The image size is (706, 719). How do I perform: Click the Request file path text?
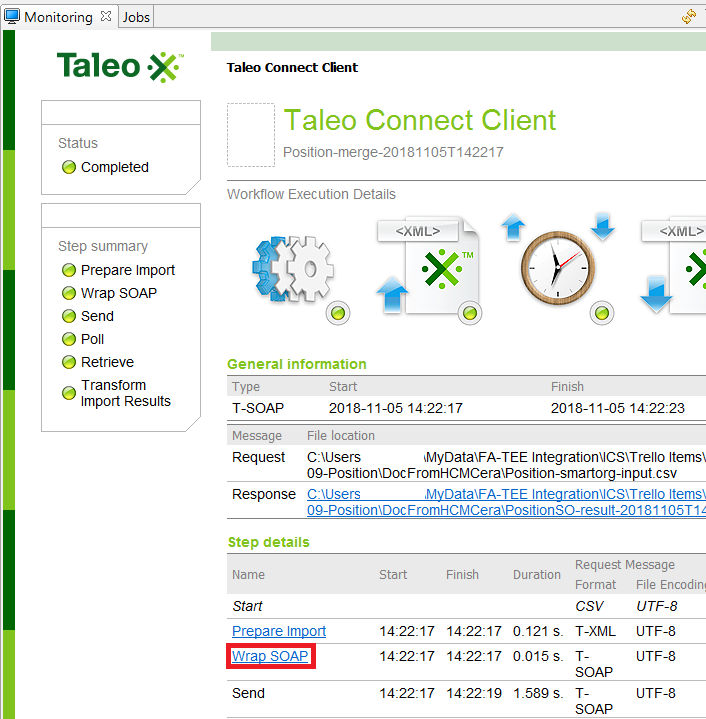point(506,465)
